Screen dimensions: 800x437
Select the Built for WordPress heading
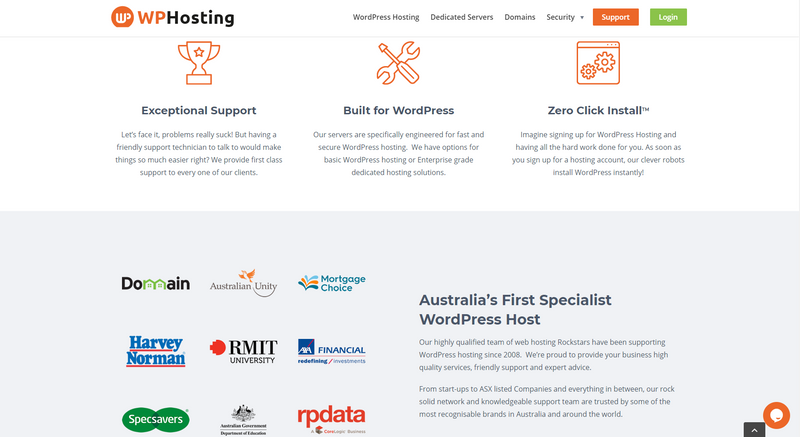(x=398, y=110)
